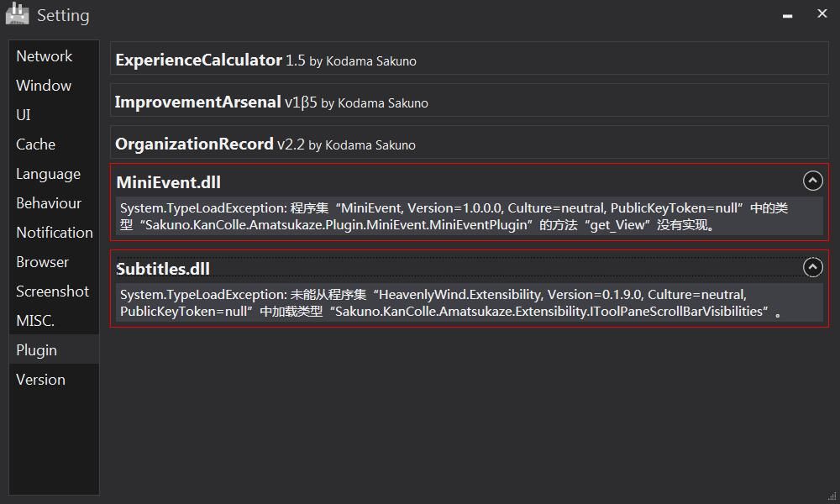The image size is (840, 504).
Task: Click the Subtitles.dll header title
Action: click(164, 269)
